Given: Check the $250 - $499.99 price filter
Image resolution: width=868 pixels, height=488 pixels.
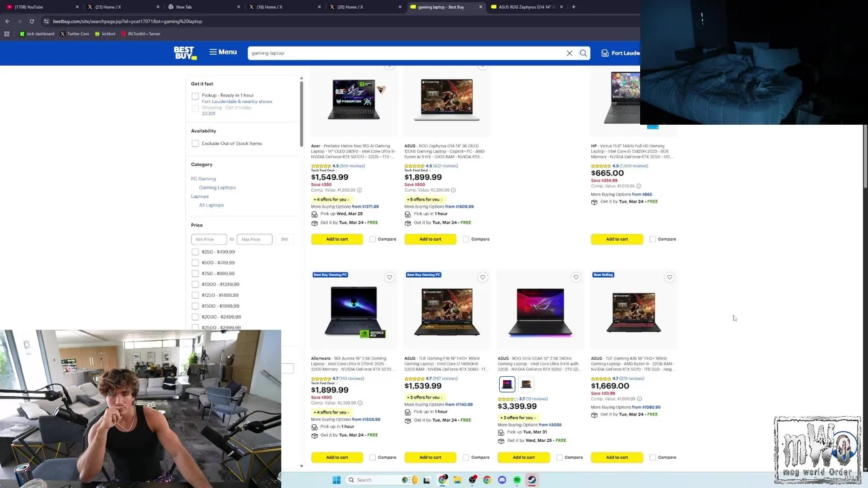Looking at the screenshot, I should coord(195,252).
